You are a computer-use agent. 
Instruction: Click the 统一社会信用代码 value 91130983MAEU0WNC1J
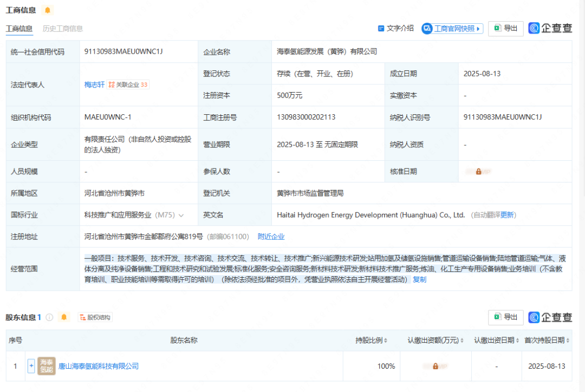coord(123,51)
